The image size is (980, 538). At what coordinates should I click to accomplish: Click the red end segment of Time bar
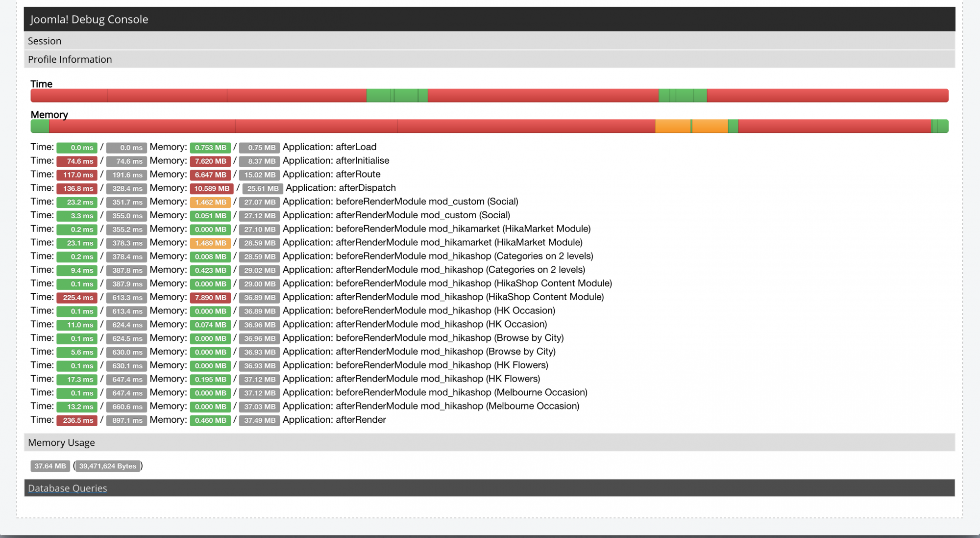coord(827,96)
